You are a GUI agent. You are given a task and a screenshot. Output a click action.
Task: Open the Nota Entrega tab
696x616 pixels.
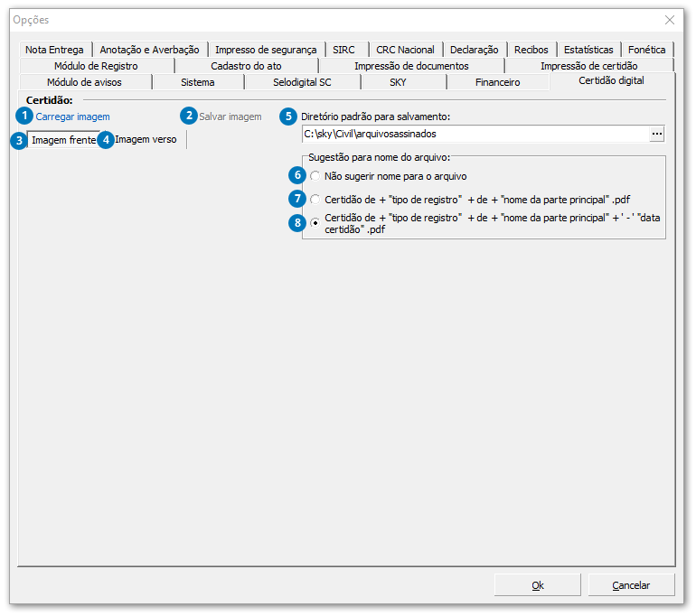point(54,50)
